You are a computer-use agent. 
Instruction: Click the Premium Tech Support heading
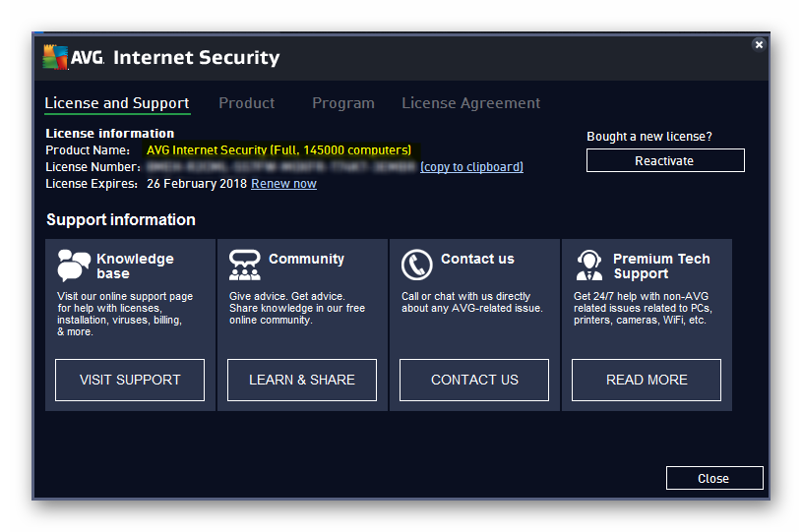(661, 266)
